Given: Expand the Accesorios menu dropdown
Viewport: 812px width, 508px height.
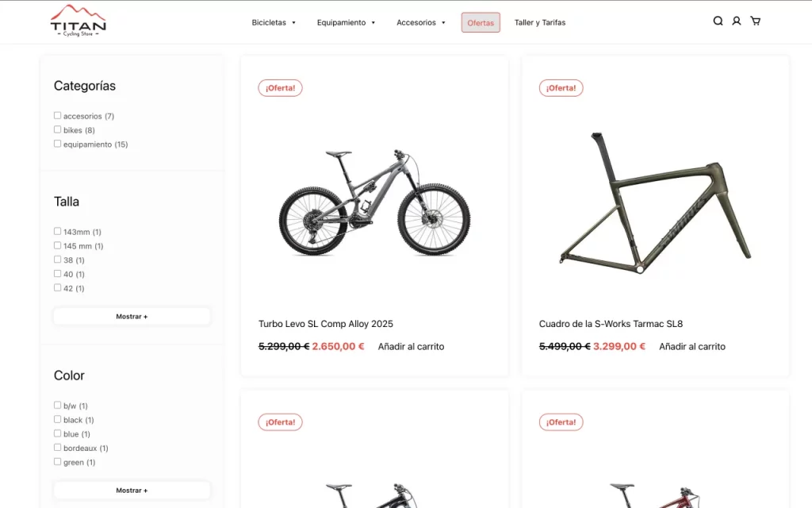Looking at the screenshot, I should pyautogui.click(x=420, y=22).
